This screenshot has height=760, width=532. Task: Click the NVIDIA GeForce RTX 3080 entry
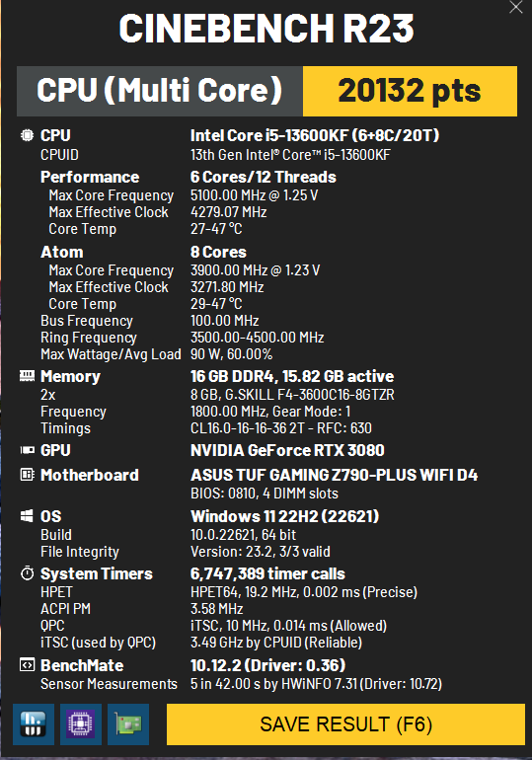[287, 450]
